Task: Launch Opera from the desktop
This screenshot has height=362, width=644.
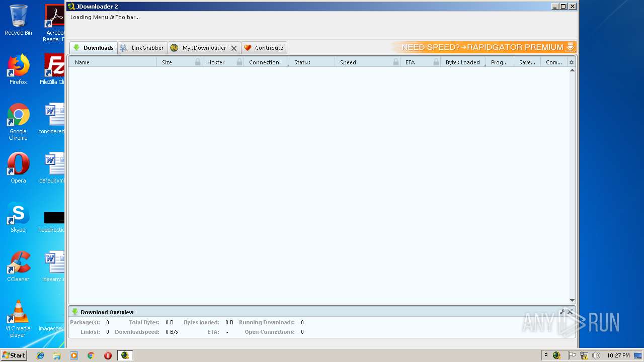Action: click(18, 168)
